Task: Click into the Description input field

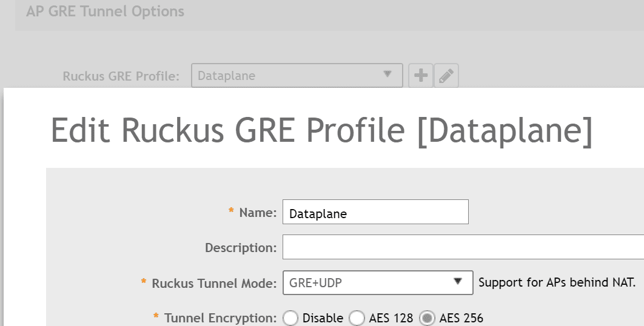Action: click(463, 247)
